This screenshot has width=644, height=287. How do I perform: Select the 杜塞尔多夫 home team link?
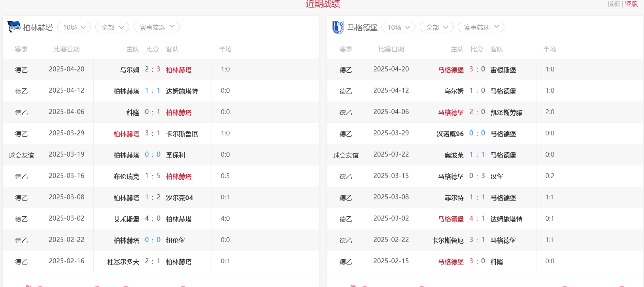pos(123,262)
